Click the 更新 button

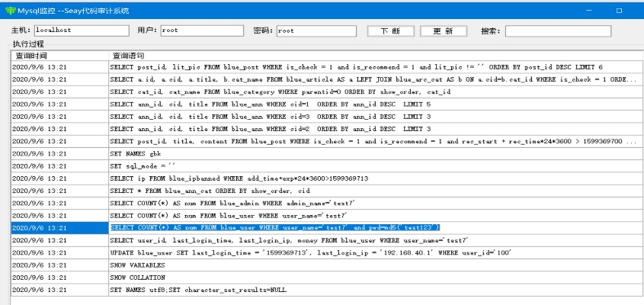[443, 31]
